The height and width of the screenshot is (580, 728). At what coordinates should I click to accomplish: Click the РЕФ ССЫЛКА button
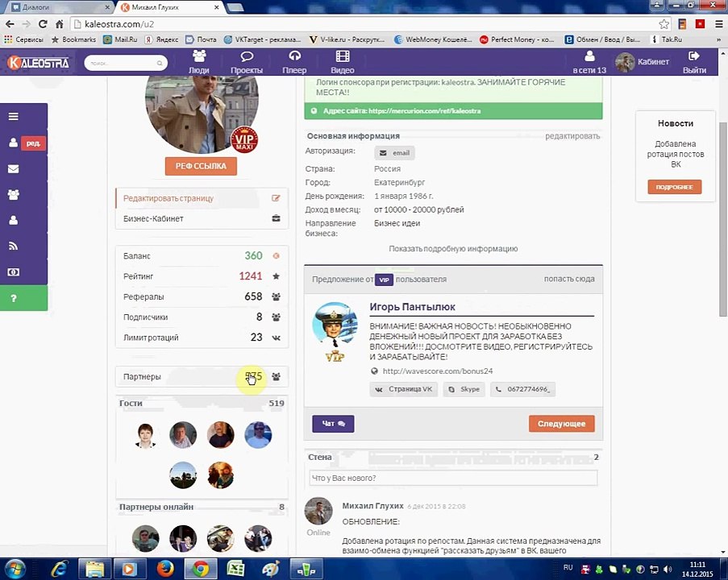(x=201, y=166)
